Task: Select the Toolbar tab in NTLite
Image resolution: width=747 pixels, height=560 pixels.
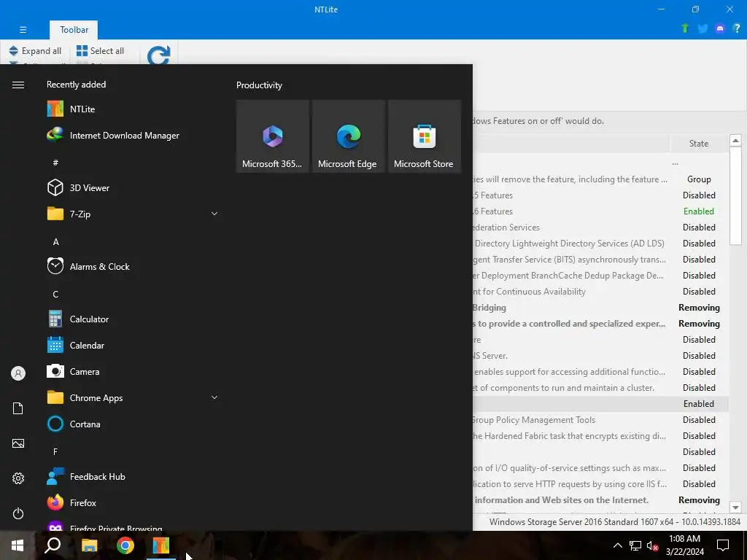Action: (74, 29)
